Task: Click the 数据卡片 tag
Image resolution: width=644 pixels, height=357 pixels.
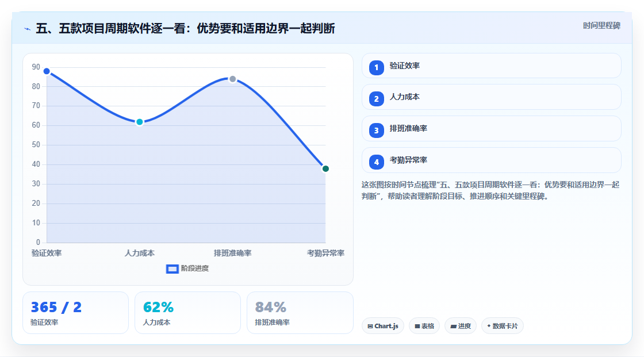Action: point(503,326)
